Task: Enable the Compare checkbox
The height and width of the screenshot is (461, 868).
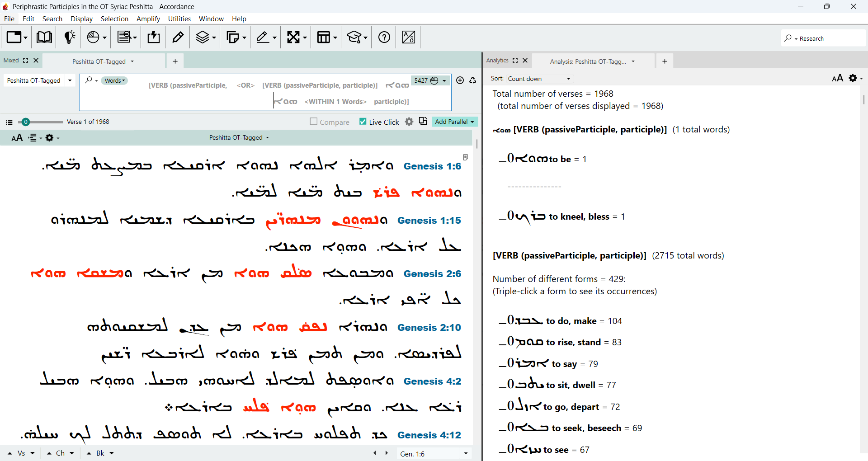Action: tap(313, 122)
